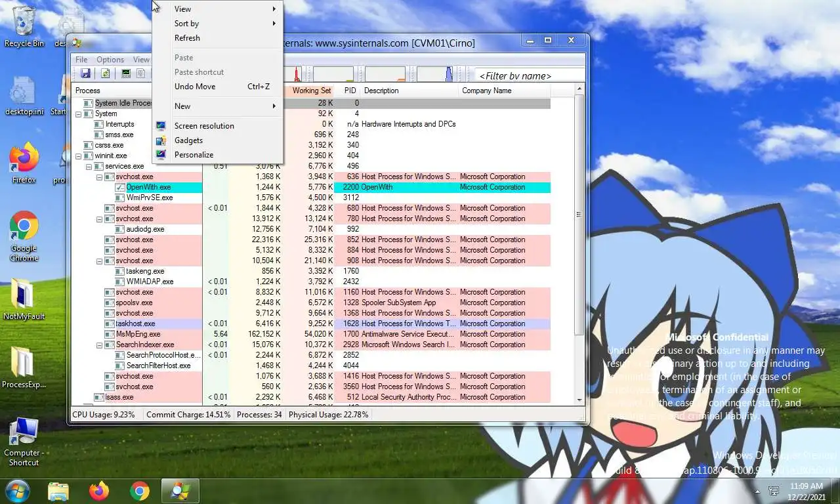This screenshot has height=504, width=840.
Task: Choose Screen resolution in context menu
Action: pos(218,125)
